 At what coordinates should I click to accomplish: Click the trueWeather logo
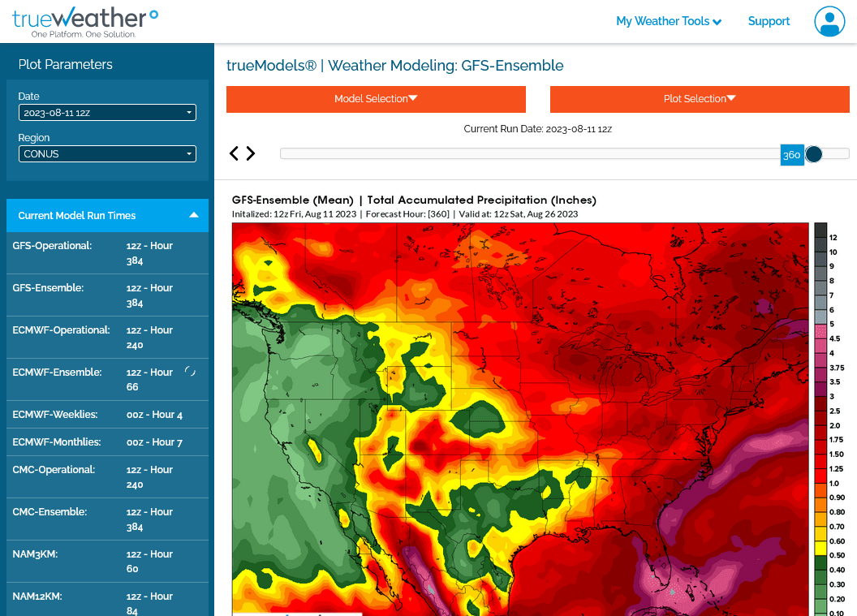click(x=85, y=22)
